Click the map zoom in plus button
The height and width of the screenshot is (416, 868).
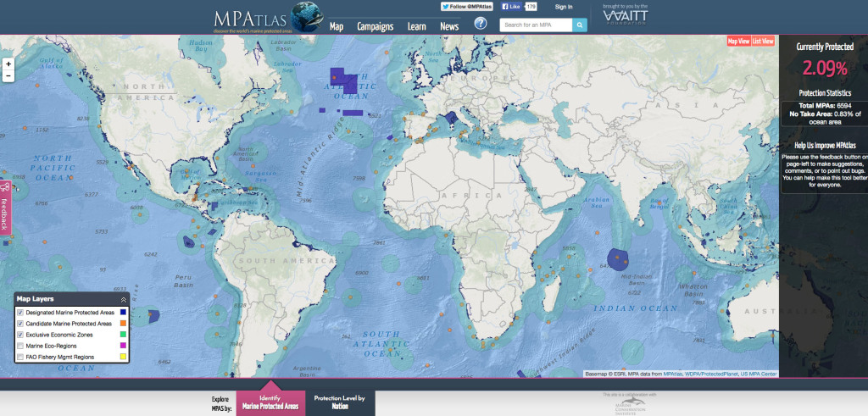(8, 64)
